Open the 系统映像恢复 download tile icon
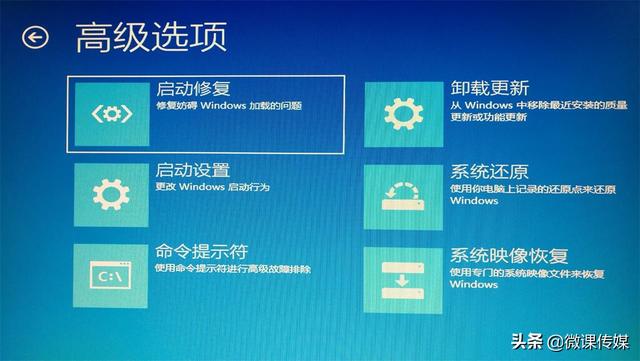Screen dimensions: 640x361 403,280
